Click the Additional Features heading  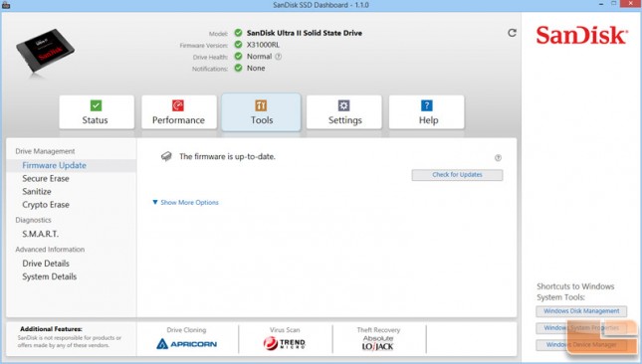coord(51,329)
